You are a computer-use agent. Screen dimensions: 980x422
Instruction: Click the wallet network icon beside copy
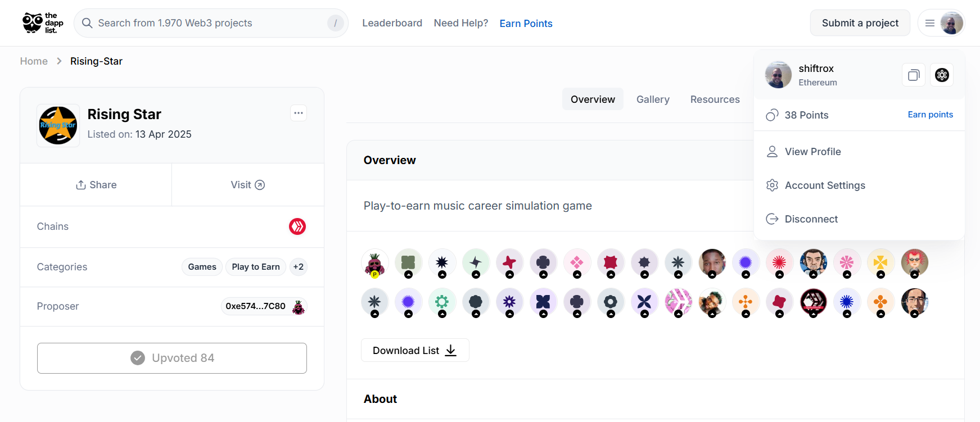pos(942,75)
